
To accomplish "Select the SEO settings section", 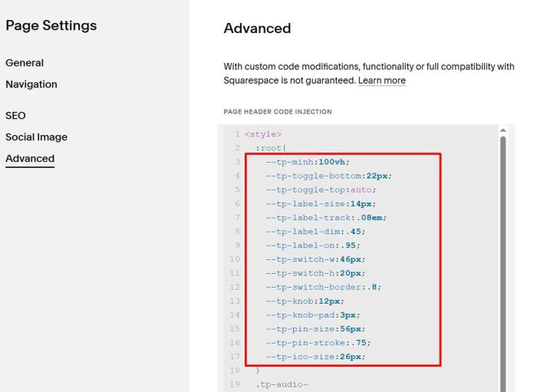I will click(x=15, y=116).
